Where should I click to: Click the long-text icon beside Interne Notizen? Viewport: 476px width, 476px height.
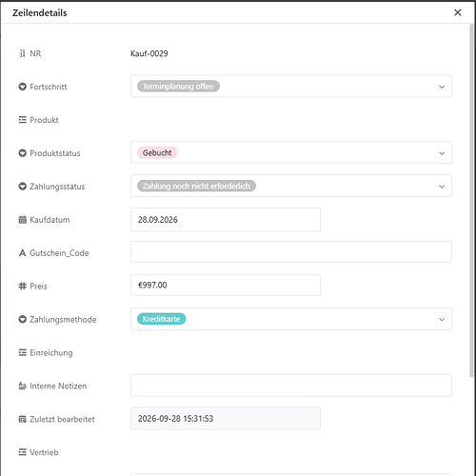[22, 386]
